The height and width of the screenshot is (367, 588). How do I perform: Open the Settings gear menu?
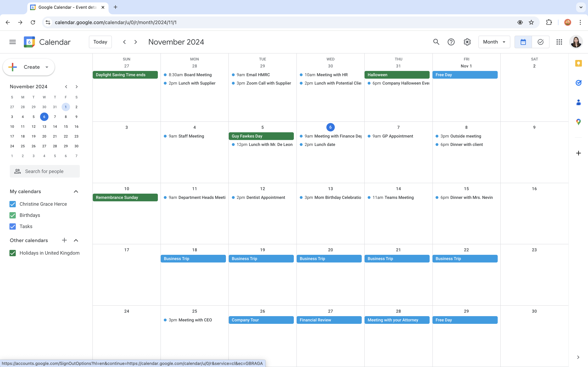467,42
